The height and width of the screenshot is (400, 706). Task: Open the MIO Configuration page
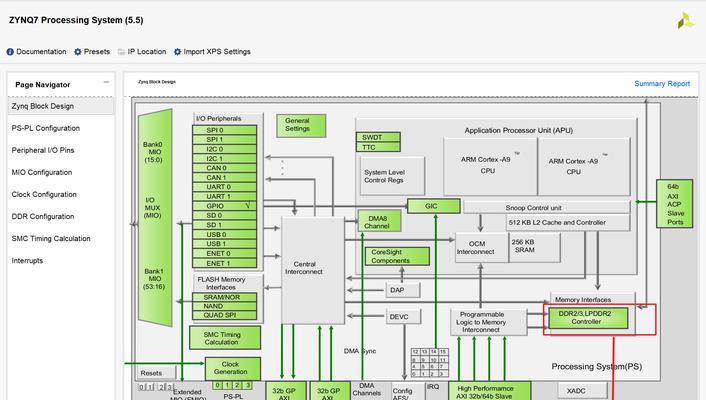pos(41,172)
